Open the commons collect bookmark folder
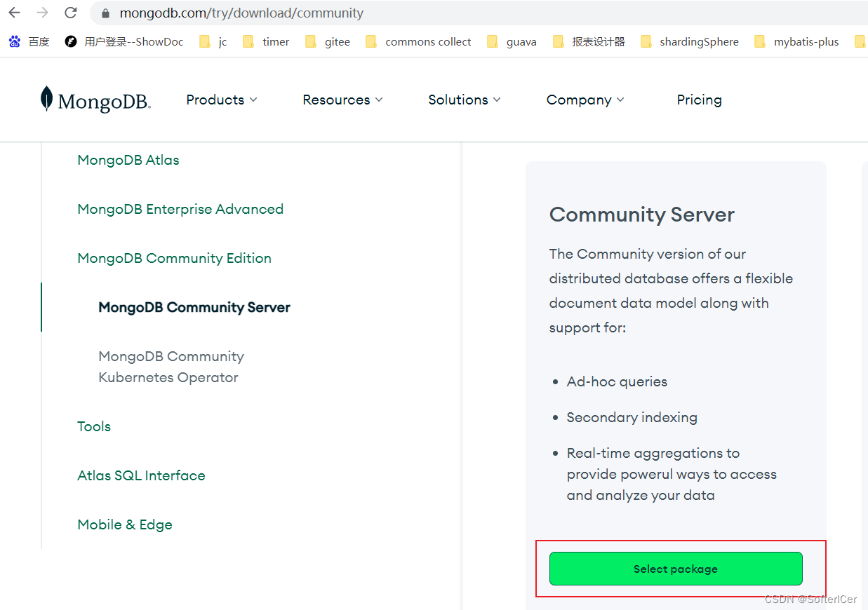Screen dimensions: 868x610 419,42
